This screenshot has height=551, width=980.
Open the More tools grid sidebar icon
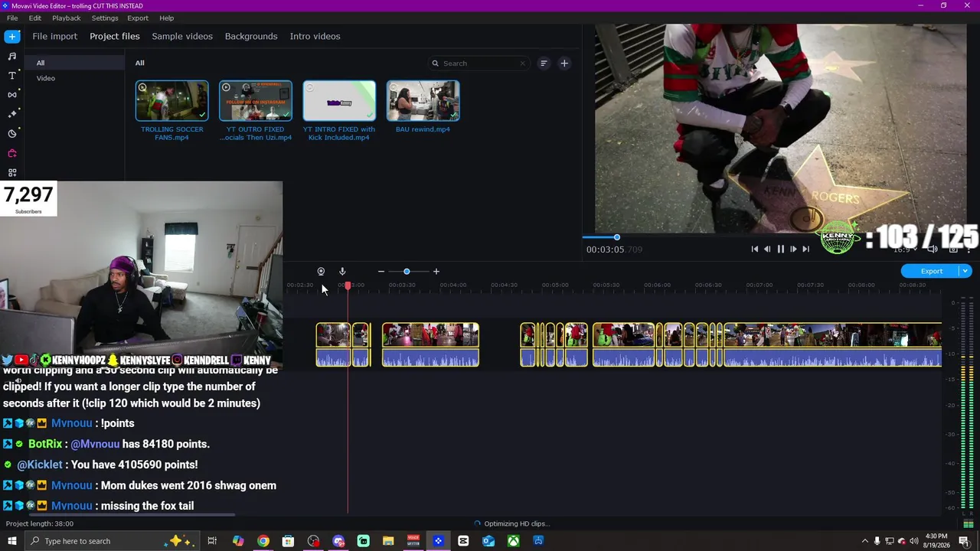(x=12, y=173)
